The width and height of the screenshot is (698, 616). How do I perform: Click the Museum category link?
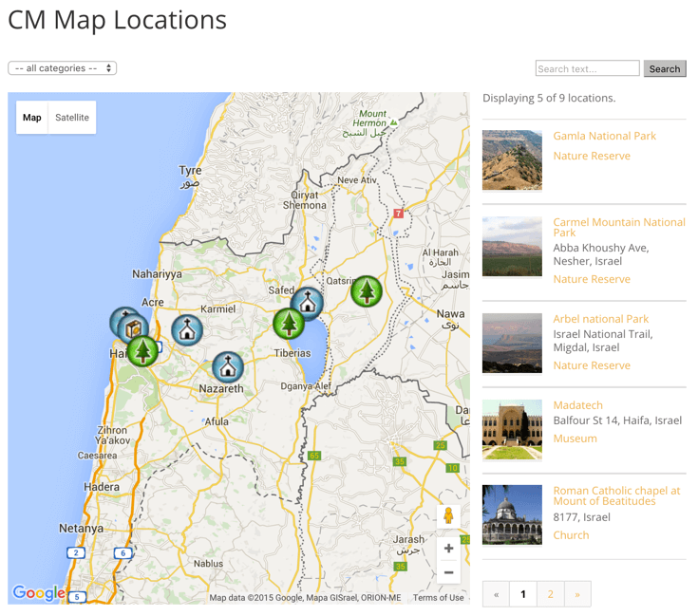pos(575,439)
